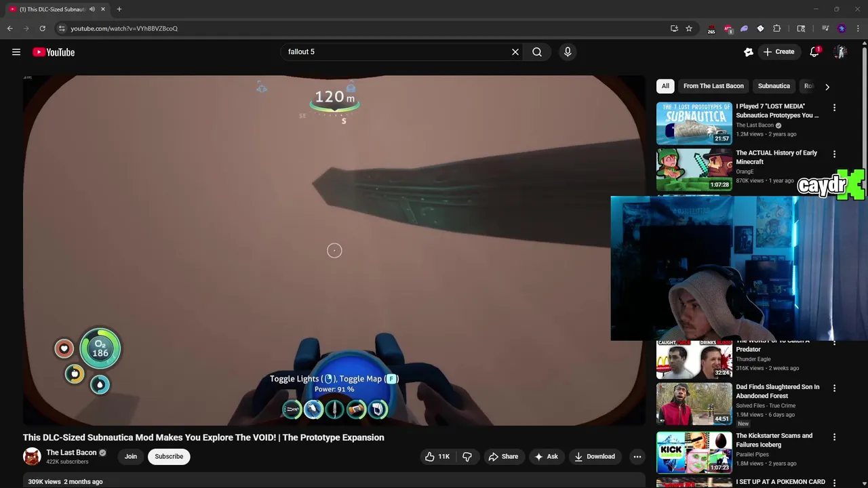Open options for Subnautica Prototypes video
The height and width of the screenshot is (488, 868).
click(x=834, y=108)
